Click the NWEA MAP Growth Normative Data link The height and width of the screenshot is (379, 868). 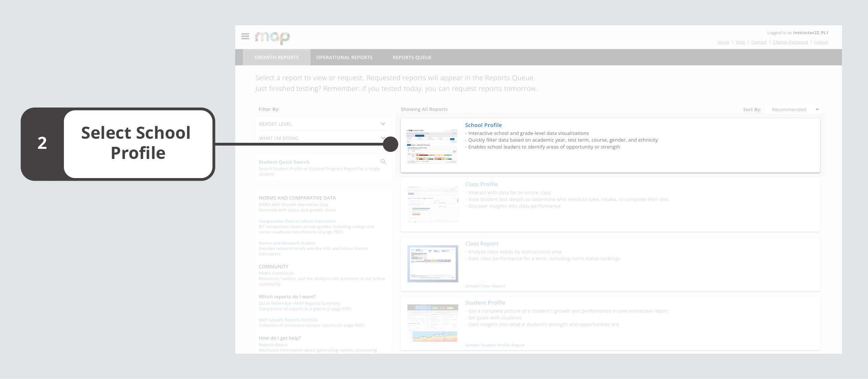tap(293, 205)
